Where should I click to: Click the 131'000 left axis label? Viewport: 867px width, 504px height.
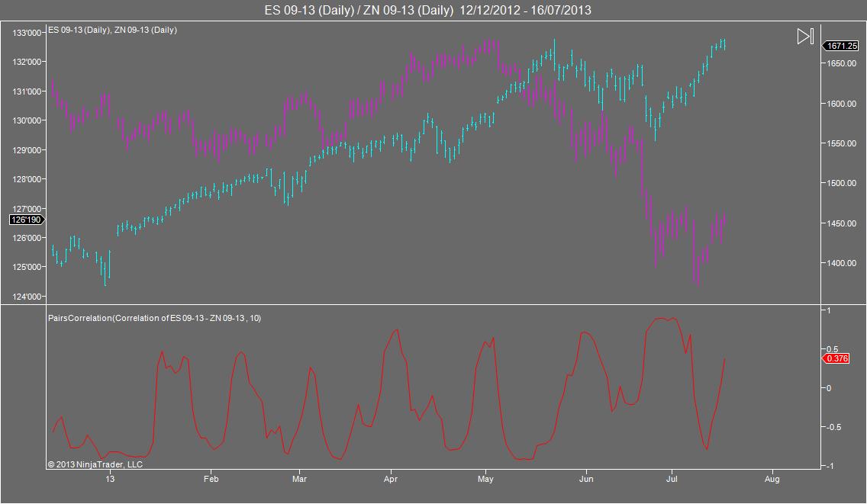(27, 91)
